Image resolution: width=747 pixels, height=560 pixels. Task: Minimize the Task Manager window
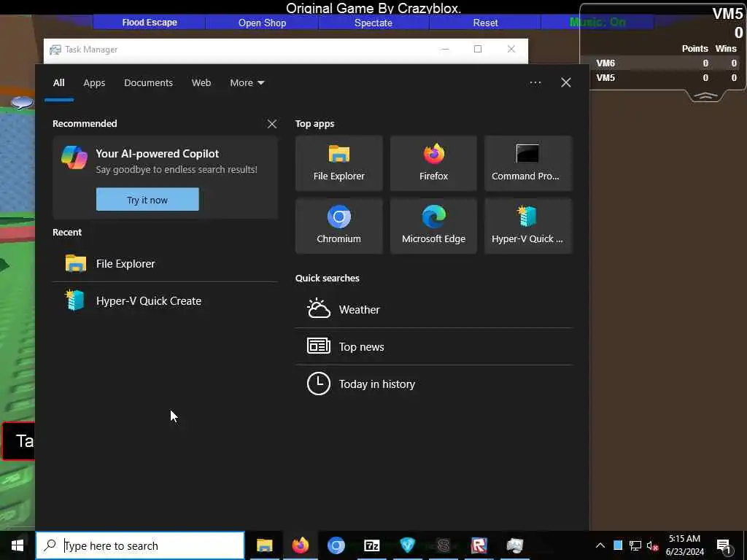(446, 49)
